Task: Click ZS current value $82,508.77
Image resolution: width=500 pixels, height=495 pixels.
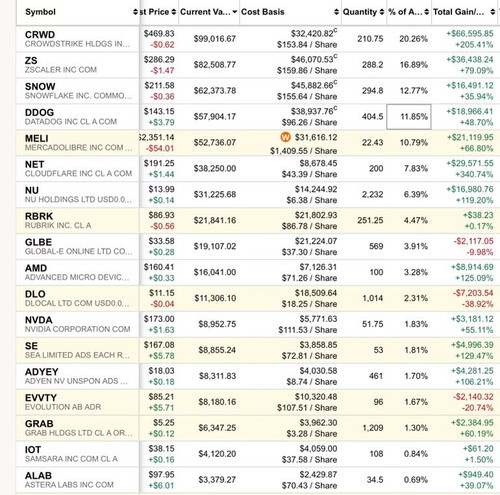Action: [x=215, y=65]
